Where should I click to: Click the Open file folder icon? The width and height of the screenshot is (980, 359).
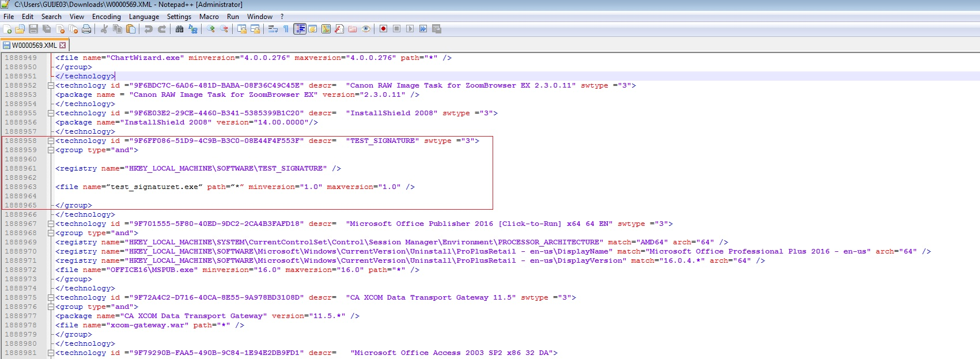click(x=20, y=29)
